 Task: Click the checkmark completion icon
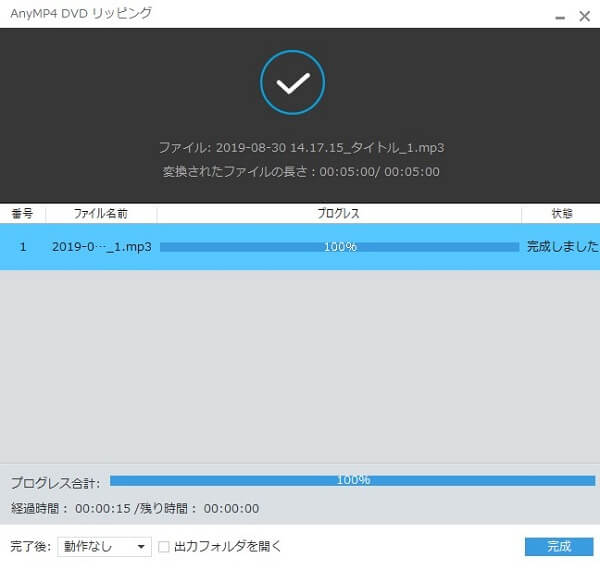click(293, 83)
